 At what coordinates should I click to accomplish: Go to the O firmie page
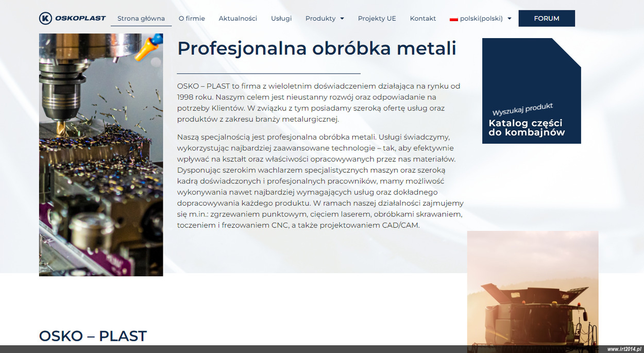(192, 19)
